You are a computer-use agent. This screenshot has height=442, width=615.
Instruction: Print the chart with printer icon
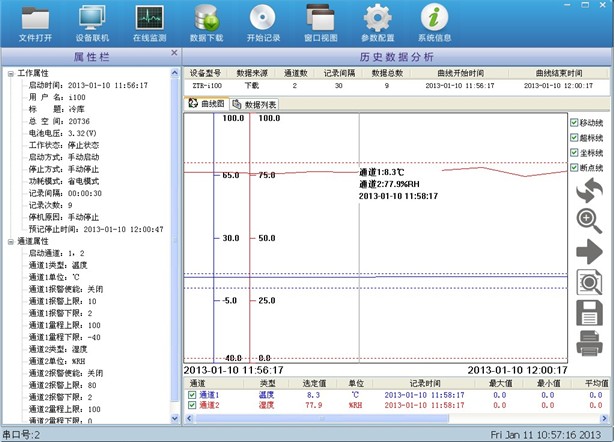pos(589,344)
